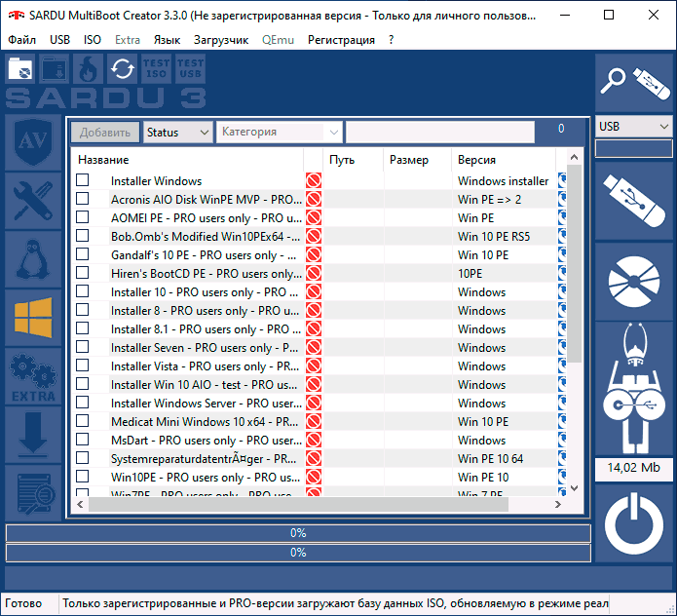Image resolution: width=677 pixels, height=616 pixels.
Task: Click the Версия column header
Action: tap(476, 159)
